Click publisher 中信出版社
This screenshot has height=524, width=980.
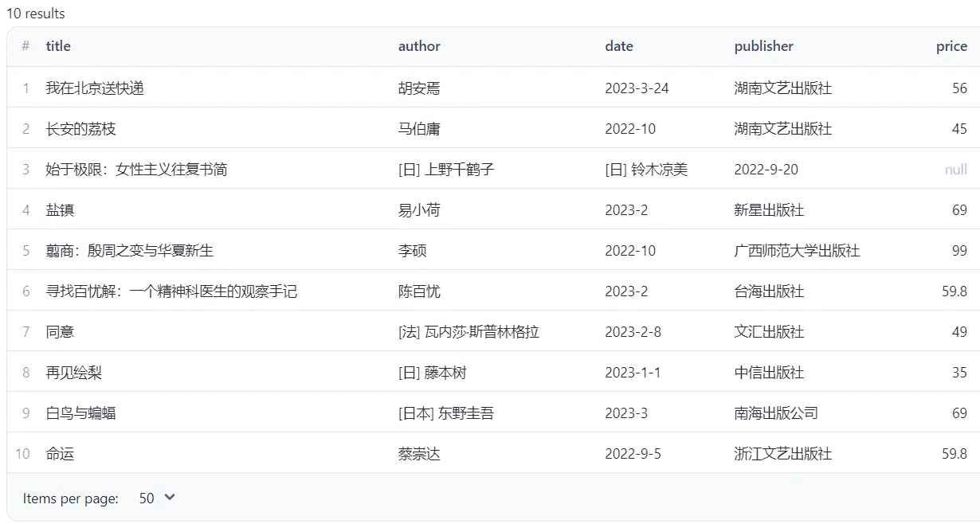point(769,372)
